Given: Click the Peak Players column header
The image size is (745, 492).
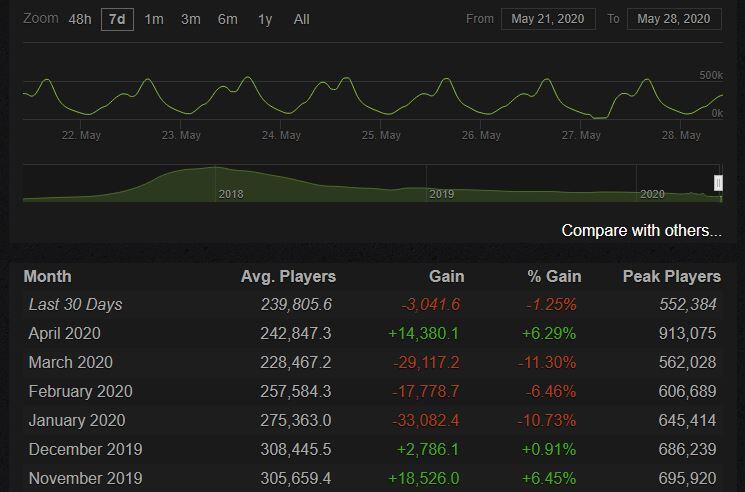Looking at the screenshot, I should [671, 276].
